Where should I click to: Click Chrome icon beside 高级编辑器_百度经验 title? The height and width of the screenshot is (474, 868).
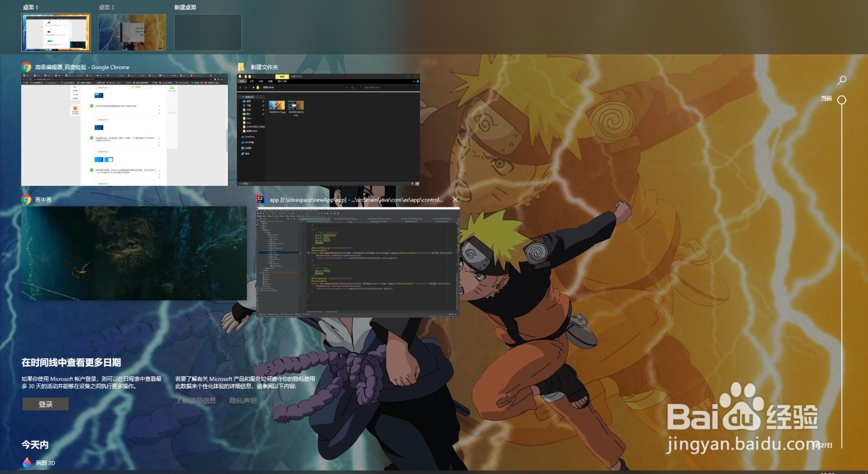26,67
